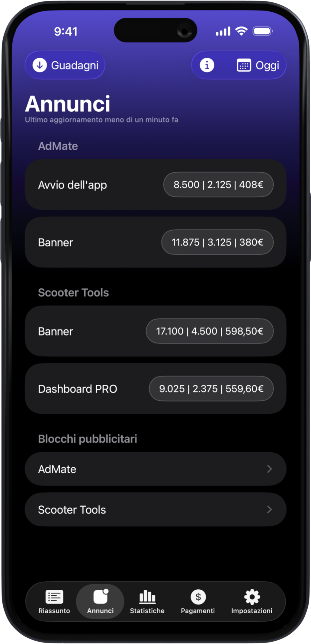Tap the Guadagni download arrow icon
The width and height of the screenshot is (311, 644).
click(40, 65)
